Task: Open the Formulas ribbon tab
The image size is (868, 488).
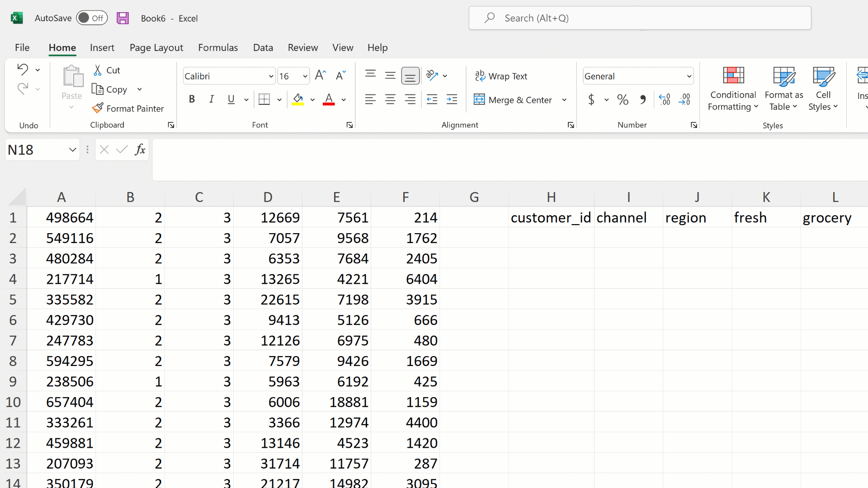Action: click(218, 47)
